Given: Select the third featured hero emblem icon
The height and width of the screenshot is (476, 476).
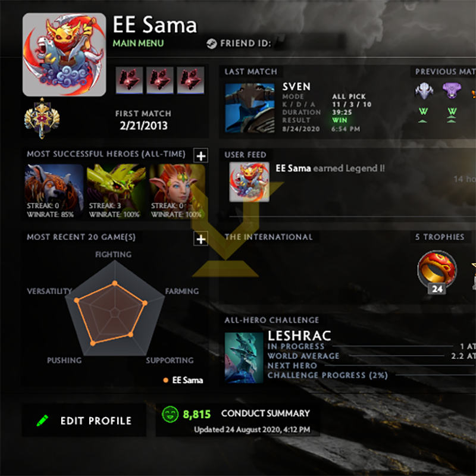Looking at the screenshot, I should click(190, 80).
